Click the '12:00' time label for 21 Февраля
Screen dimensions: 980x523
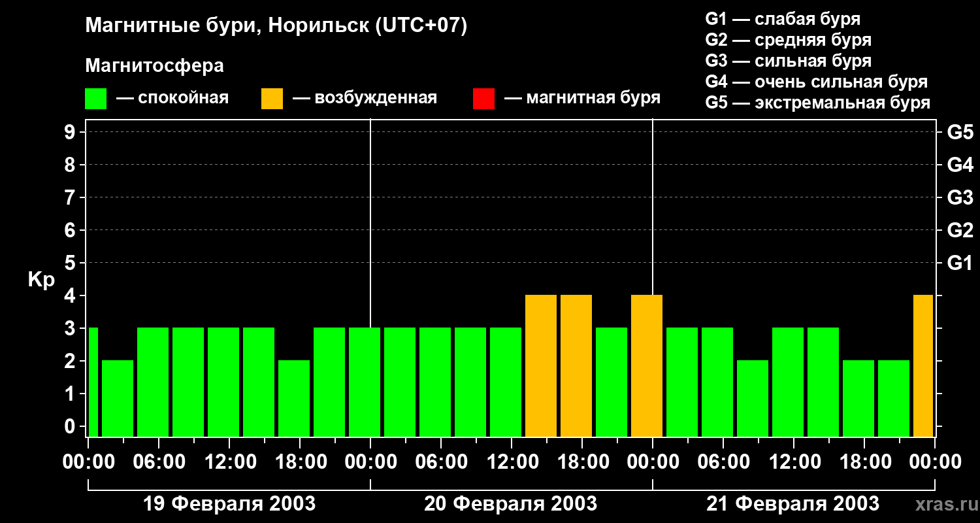(794, 462)
